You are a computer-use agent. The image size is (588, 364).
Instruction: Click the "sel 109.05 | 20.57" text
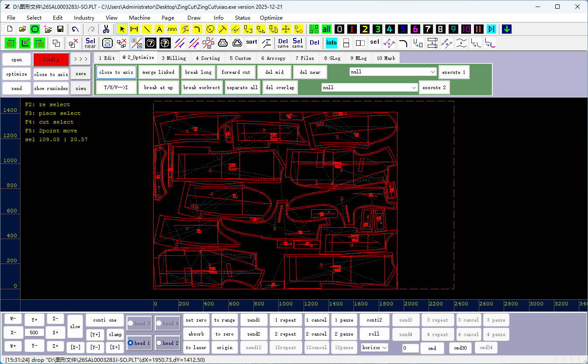pyautogui.click(x=56, y=139)
